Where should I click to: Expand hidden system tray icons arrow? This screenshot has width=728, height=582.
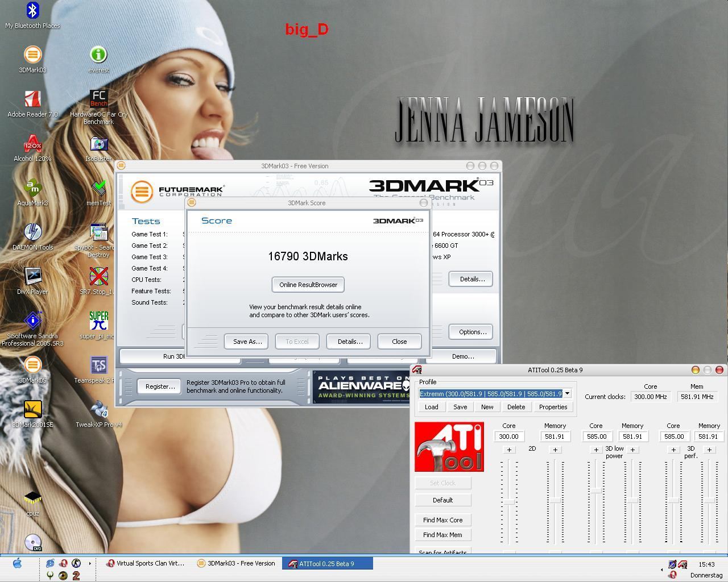[x=661, y=569]
